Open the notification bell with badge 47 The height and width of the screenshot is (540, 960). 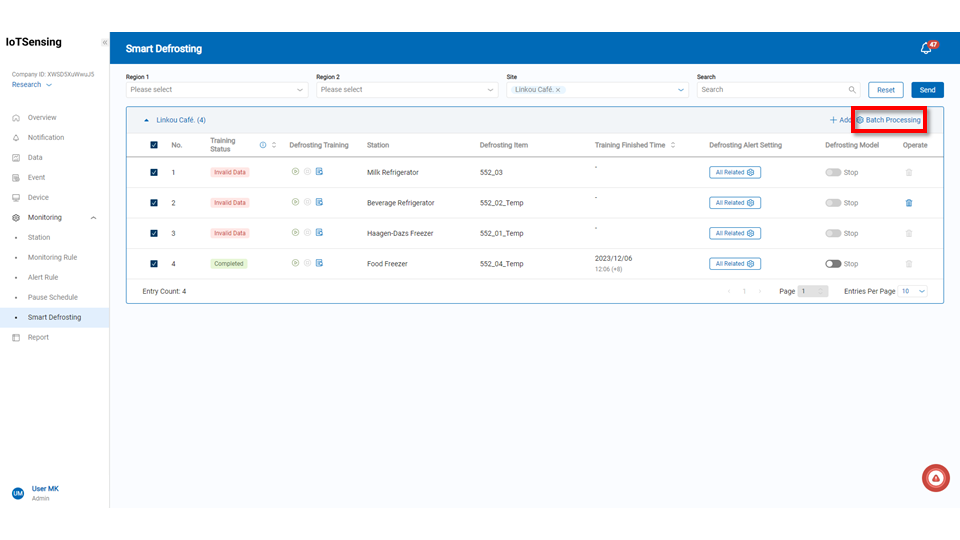[x=926, y=48]
